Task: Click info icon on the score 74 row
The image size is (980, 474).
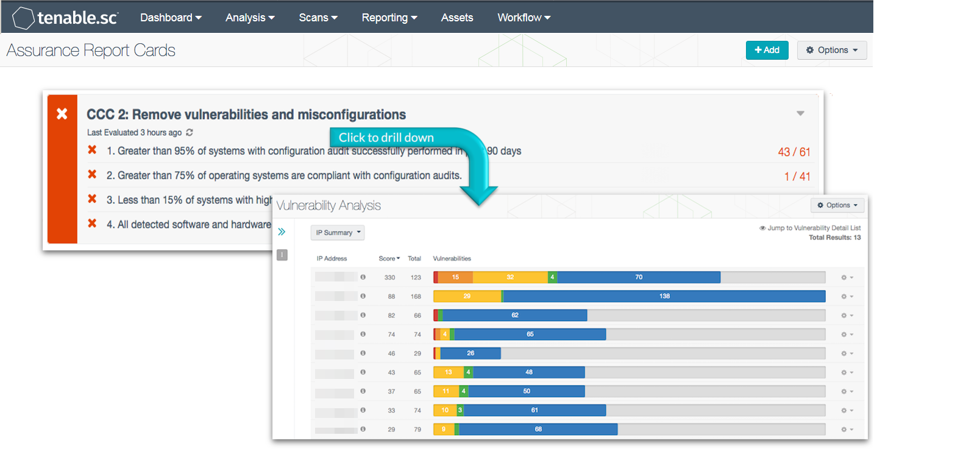Action: pos(363,334)
